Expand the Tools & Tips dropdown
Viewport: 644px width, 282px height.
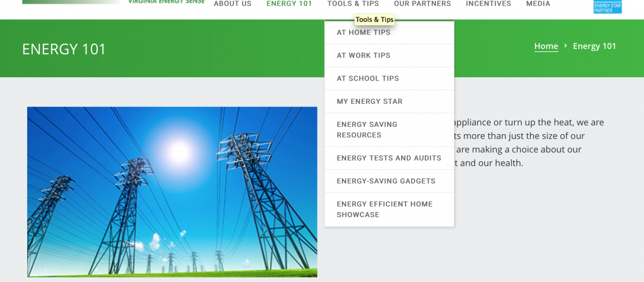tap(353, 4)
